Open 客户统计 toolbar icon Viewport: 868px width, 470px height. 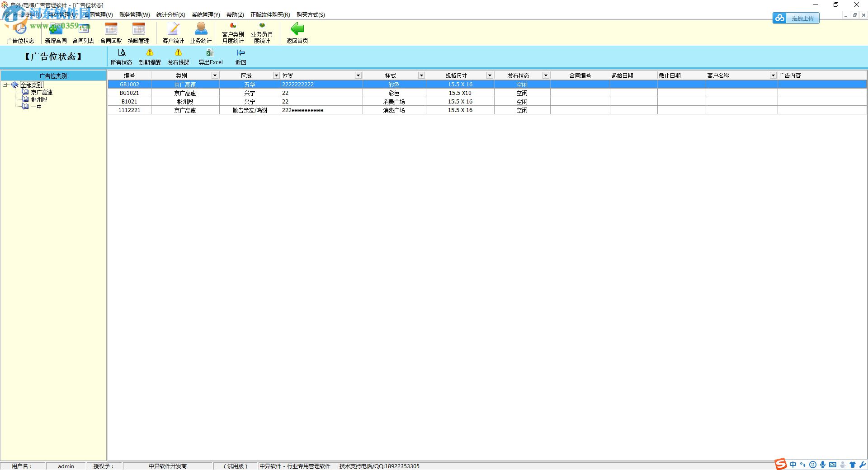point(173,33)
